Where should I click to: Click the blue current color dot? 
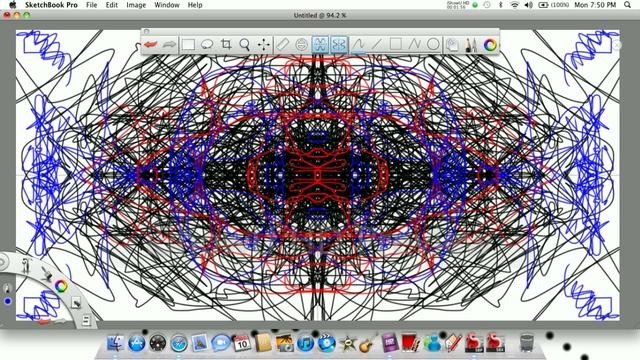click(8, 301)
